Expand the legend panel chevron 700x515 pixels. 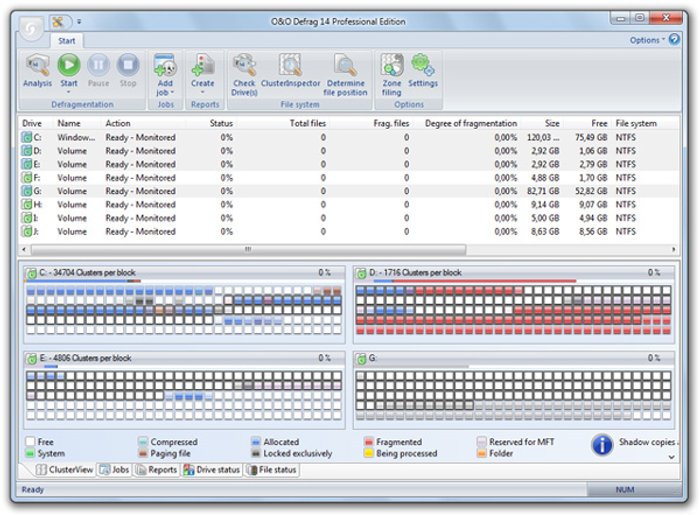pos(671,457)
